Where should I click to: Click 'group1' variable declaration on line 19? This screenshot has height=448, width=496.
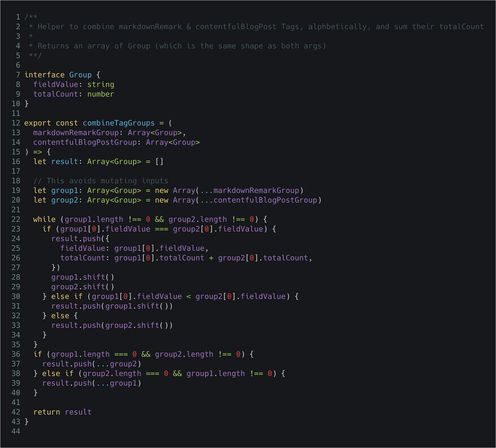point(65,191)
